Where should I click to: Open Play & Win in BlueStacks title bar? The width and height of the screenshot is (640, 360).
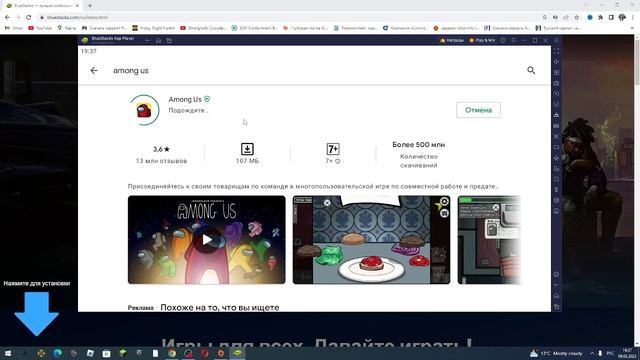482,40
